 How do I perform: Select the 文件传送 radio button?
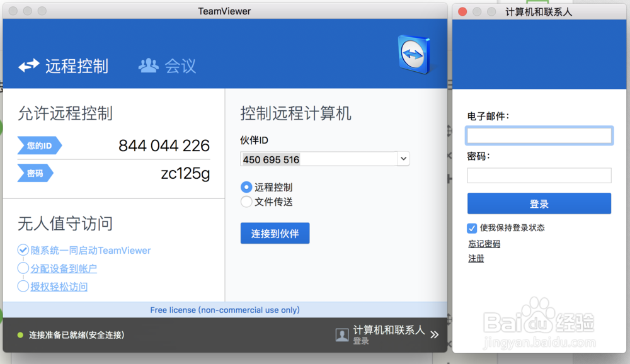246,202
